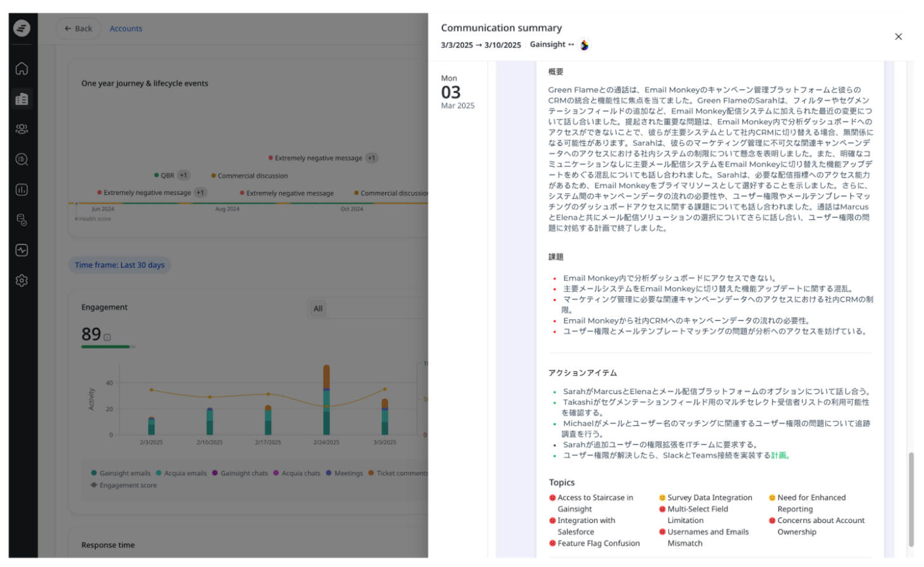Image resolution: width=924 pixels, height=567 pixels.
Task: Click the Response time section title
Action: [108, 545]
